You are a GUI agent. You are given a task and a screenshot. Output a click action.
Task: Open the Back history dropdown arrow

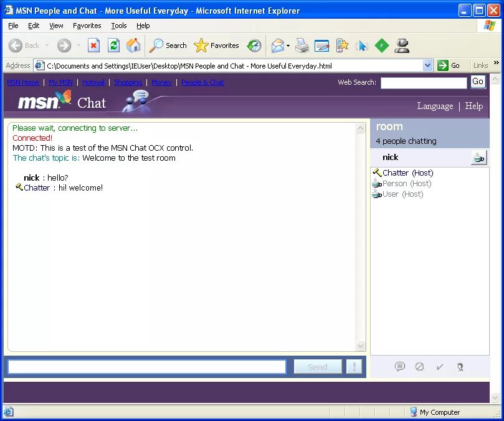(x=47, y=45)
